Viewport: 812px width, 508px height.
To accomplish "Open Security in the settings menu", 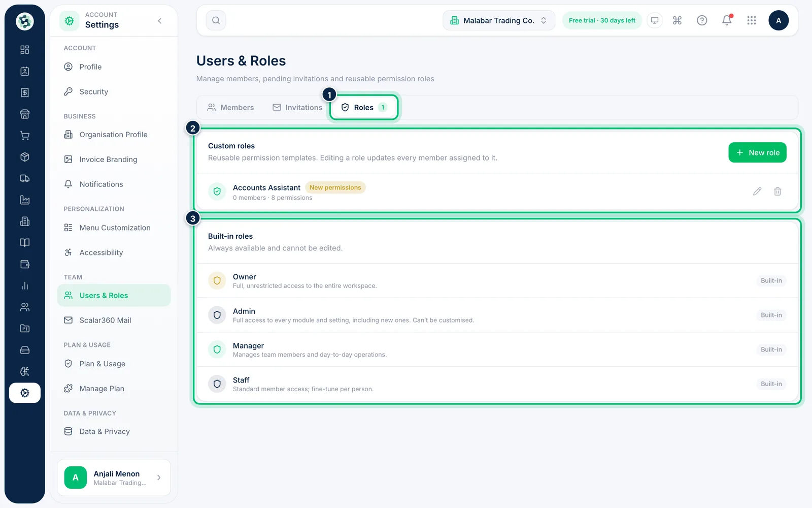I will click(x=114, y=92).
